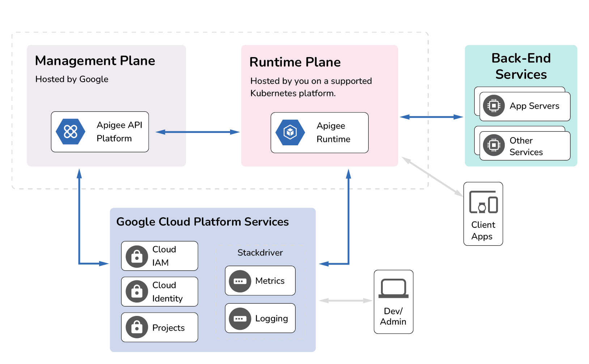The height and width of the screenshot is (364, 589).
Task: Click the Client Apps devices icon
Action: click(x=483, y=202)
